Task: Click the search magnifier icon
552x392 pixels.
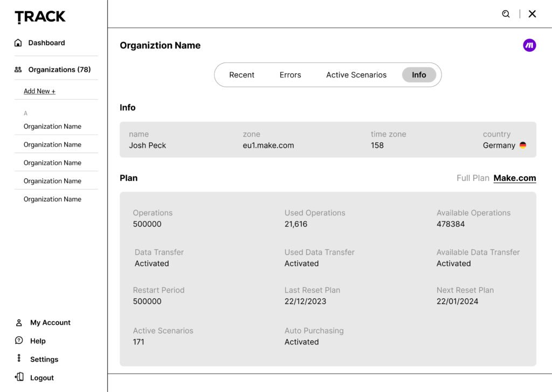Action: tap(506, 14)
